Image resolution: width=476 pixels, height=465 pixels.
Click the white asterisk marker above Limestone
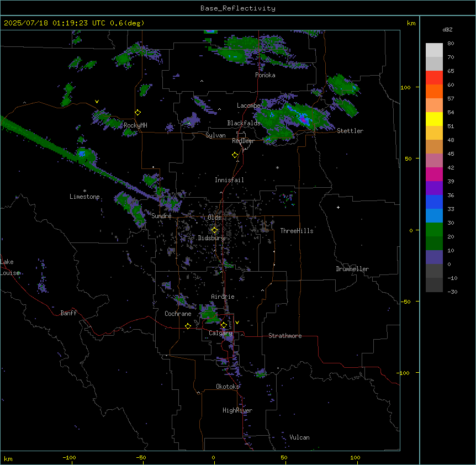(x=84, y=191)
